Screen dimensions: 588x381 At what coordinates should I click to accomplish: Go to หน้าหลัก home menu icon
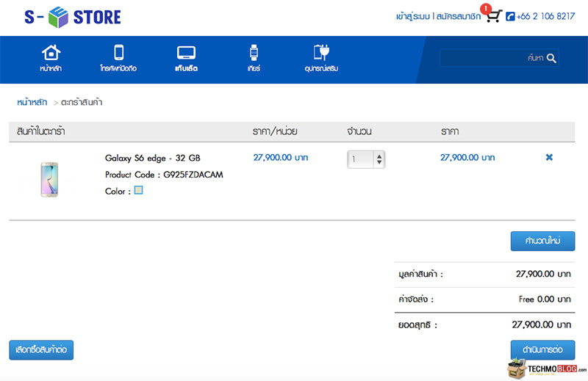pyautogui.click(x=51, y=58)
